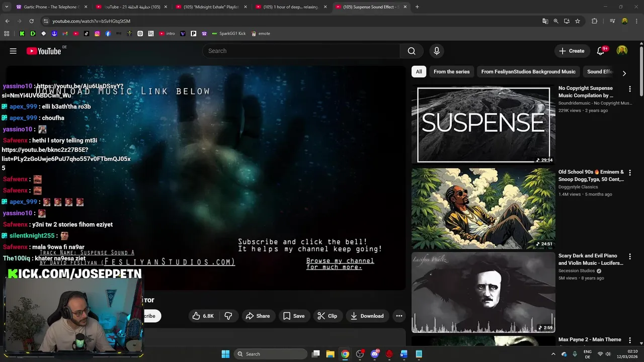Open options for Scary Dark and Evil Piano video

tap(630, 257)
